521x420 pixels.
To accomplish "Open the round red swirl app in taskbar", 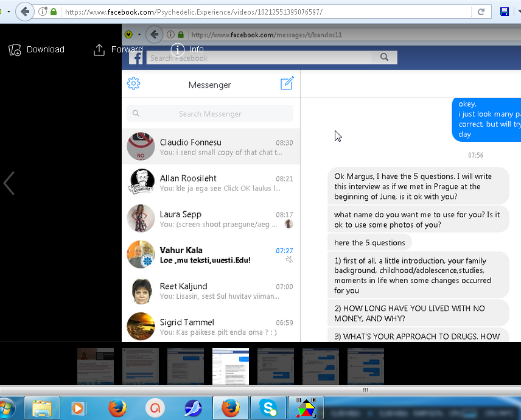I will pyautogui.click(x=155, y=408).
